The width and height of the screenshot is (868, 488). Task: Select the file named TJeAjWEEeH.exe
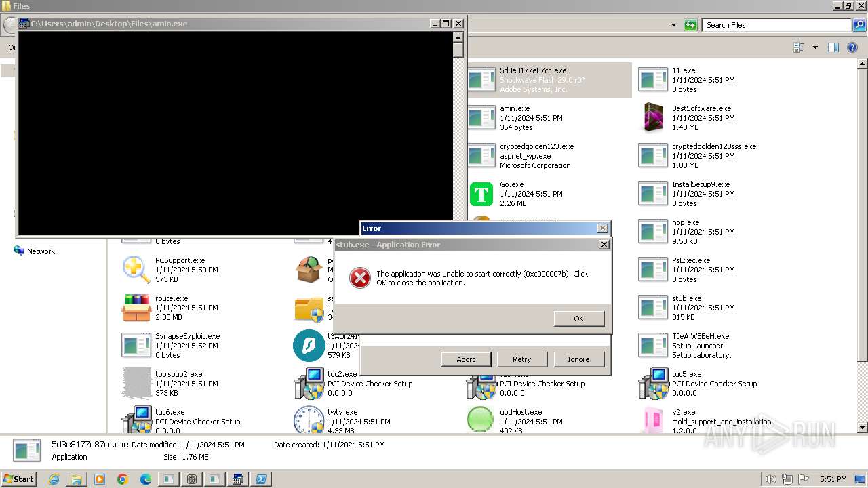pyautogui.click(x=700, y=336)
